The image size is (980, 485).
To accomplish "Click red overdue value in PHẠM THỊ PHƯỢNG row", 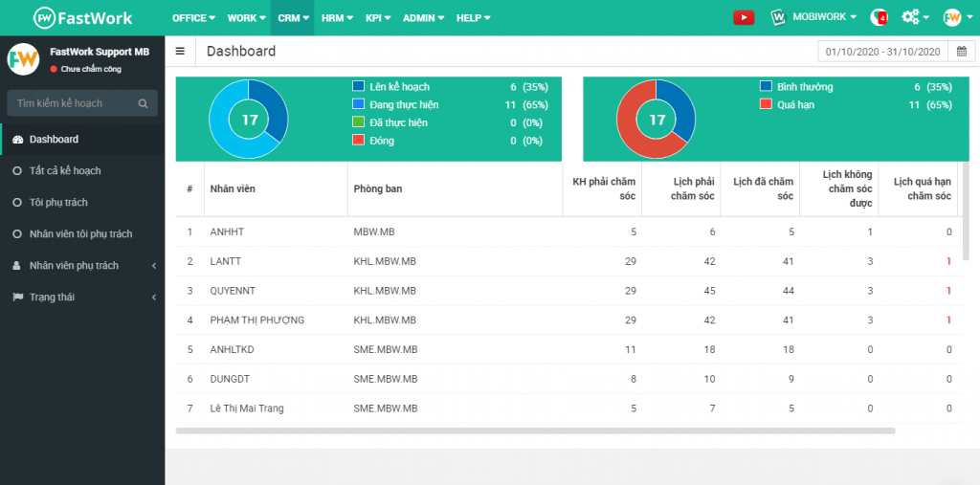I will coord(948,320).
